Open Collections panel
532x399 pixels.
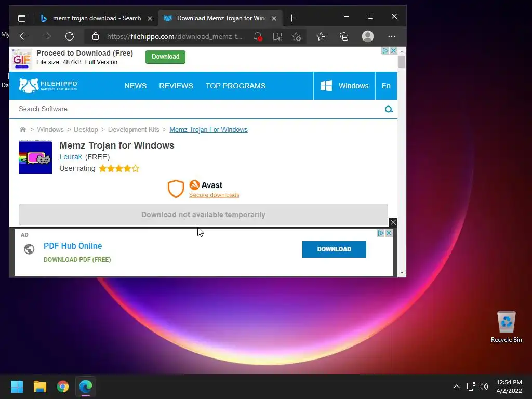[344, 36]
